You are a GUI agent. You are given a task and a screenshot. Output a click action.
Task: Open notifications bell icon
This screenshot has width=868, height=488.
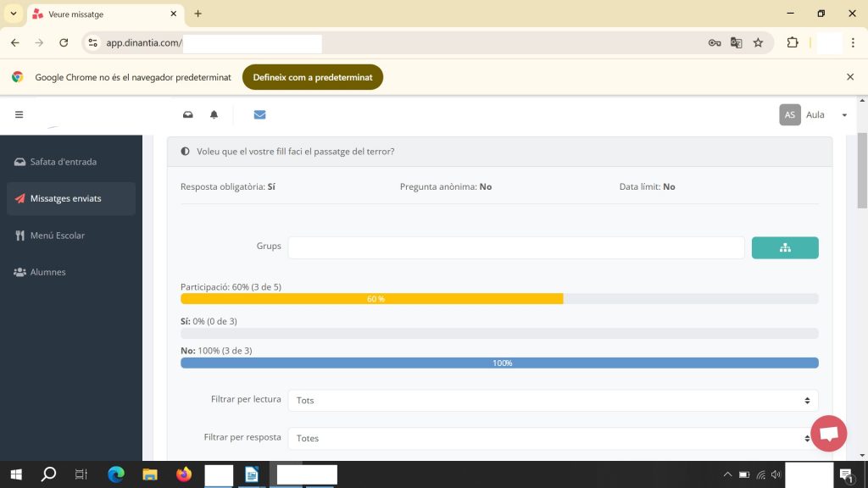pos(214,115)
